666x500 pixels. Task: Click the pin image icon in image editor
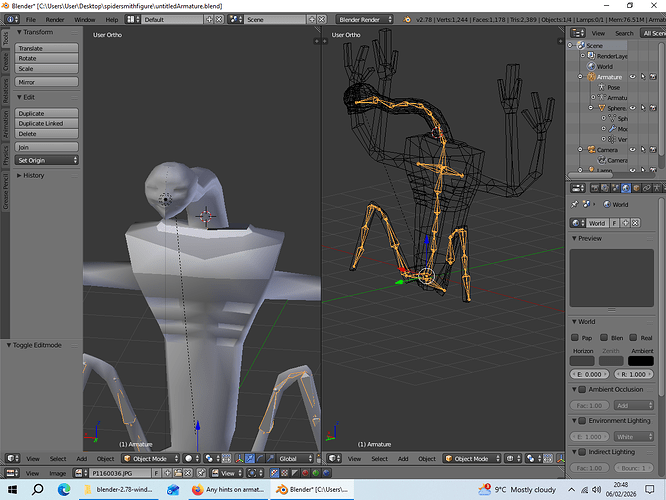click(x=201, y=473)
